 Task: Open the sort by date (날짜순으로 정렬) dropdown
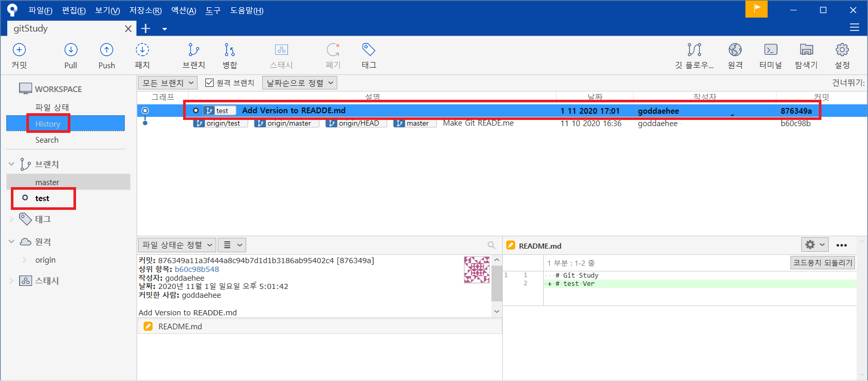(300, 83)
